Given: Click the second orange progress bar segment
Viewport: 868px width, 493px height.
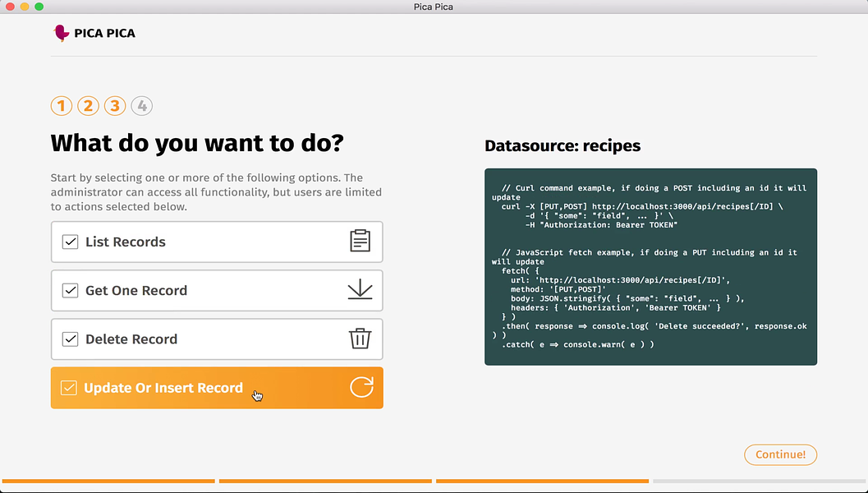Looking at the screenshot, I should coord(325,481).
